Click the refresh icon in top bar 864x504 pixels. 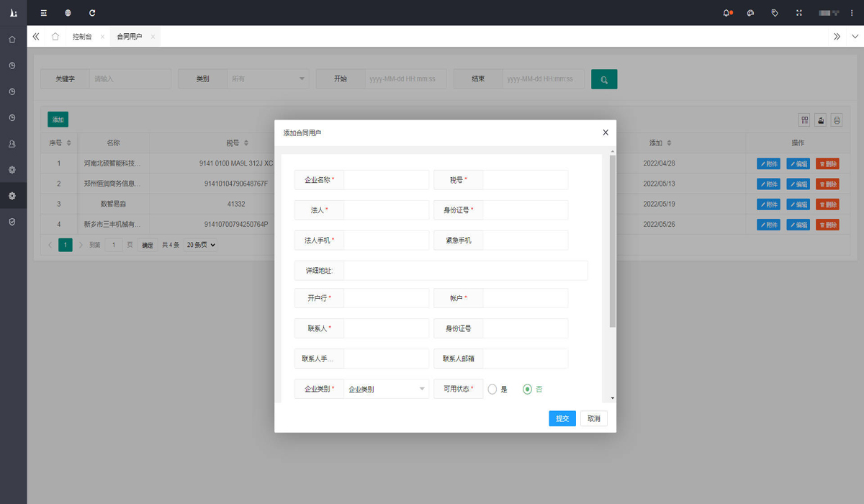(x=91, y=13)
